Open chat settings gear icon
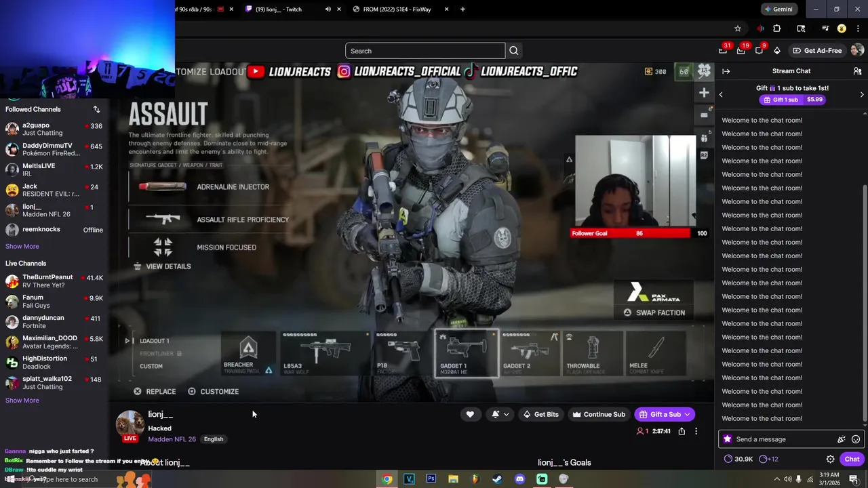The height and width of the screenshot is (488, 868). click(x=830, y=459)
